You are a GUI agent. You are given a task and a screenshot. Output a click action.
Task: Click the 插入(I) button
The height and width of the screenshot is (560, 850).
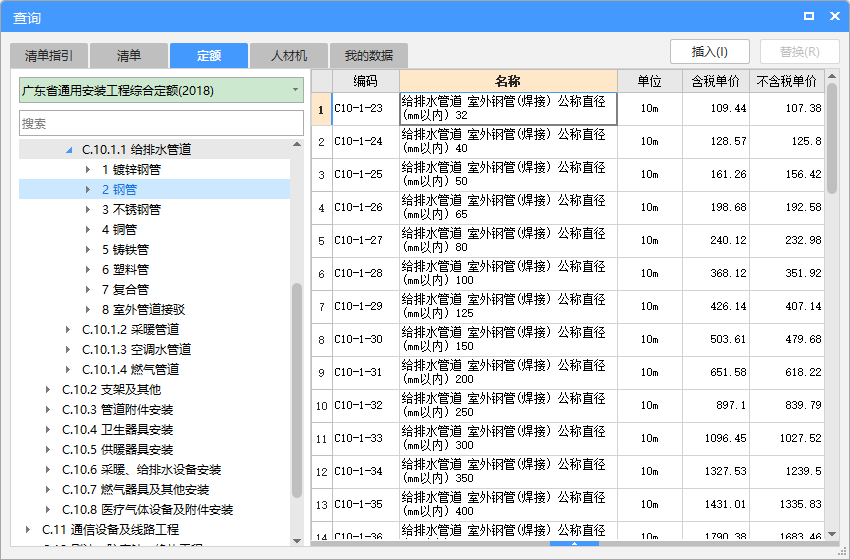710,52
